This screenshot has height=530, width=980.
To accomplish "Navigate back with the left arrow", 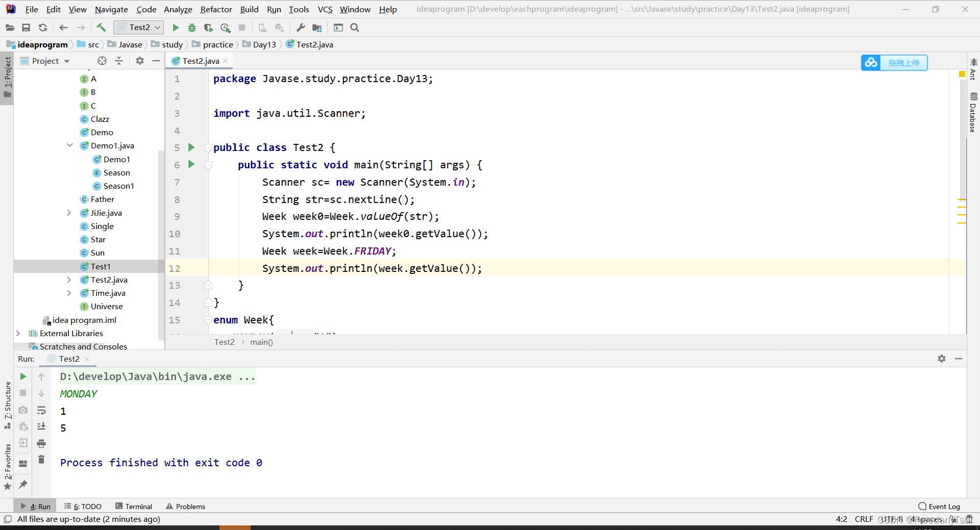I will pos(63,28).
